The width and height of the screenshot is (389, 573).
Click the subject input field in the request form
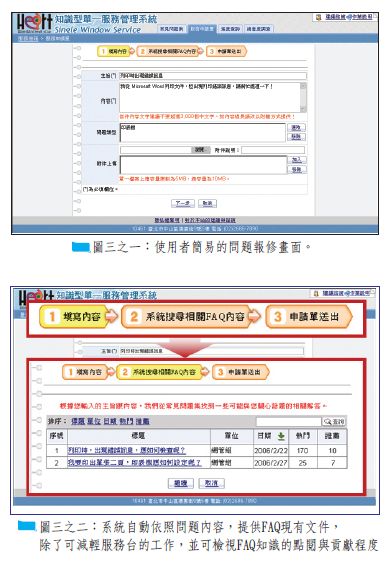[x=213, y=76]
